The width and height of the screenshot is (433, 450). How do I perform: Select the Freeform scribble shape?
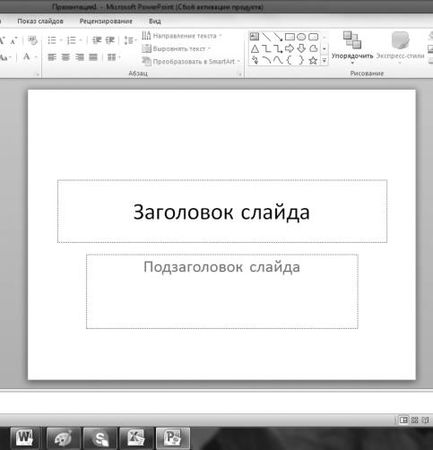(255, 60)
